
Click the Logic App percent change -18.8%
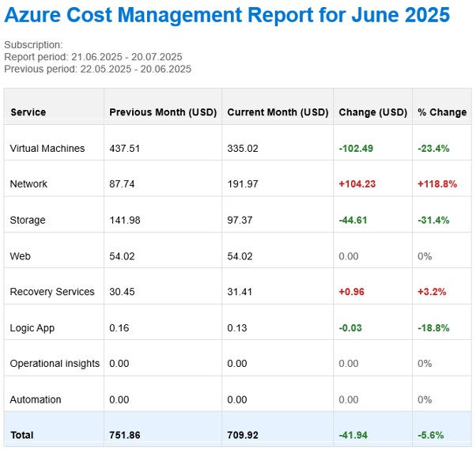(x=433, y=327)
